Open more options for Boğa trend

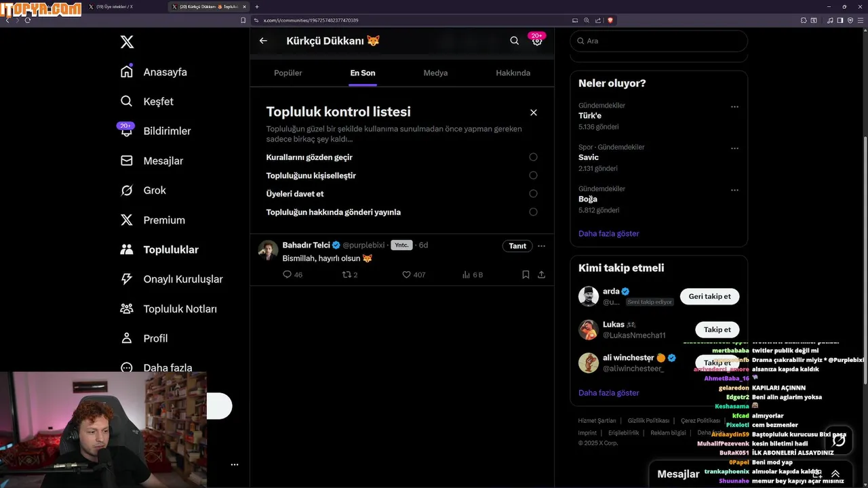[x=734, y=190]
